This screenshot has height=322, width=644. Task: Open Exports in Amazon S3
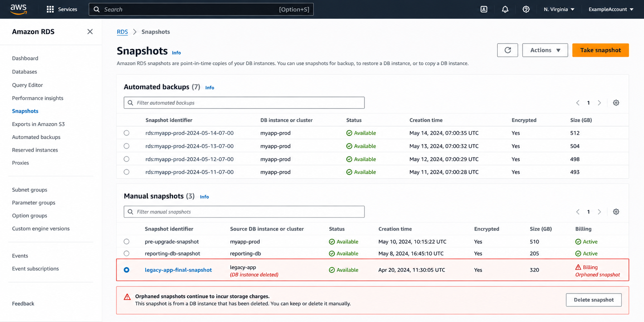click(x=38, y=124)
